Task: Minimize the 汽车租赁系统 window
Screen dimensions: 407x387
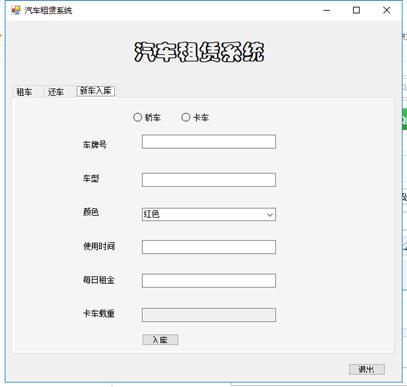Action: [x=327, y=10]
